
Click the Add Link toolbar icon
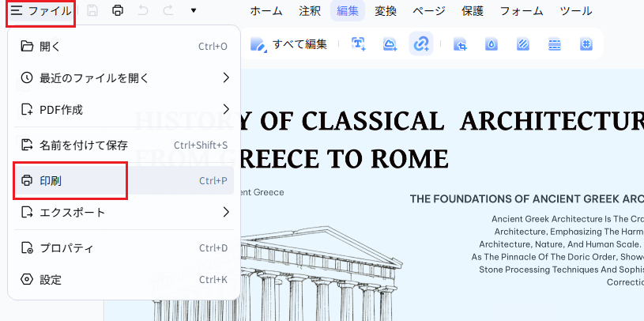point(421,43)
